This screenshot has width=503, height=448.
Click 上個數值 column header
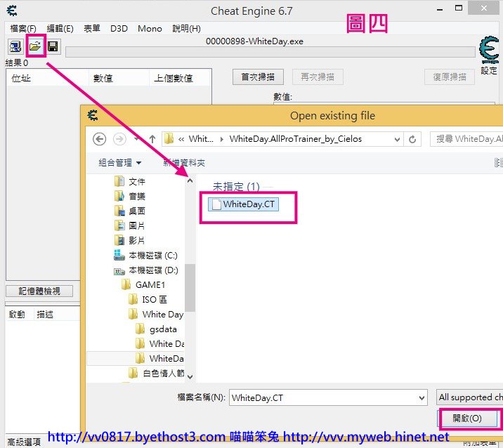pos(180,78)
